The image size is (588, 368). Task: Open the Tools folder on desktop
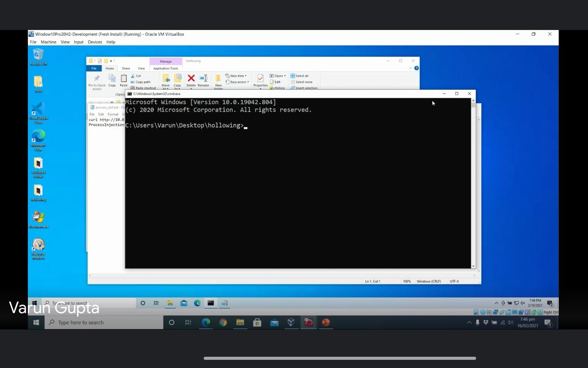click(38, 83)
